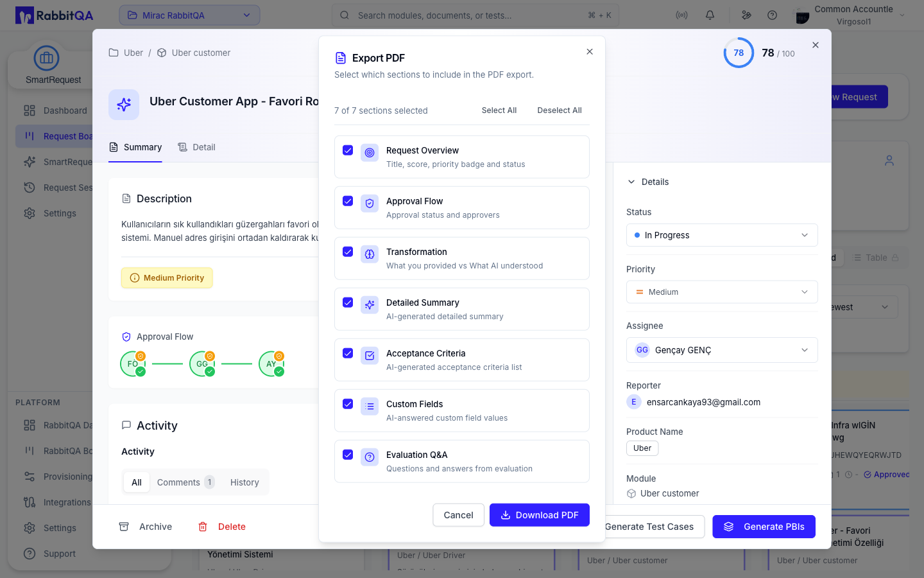Uncheck the Custom Fields checkbox
This screenshot has height=578, width=924.
(348, 404)
